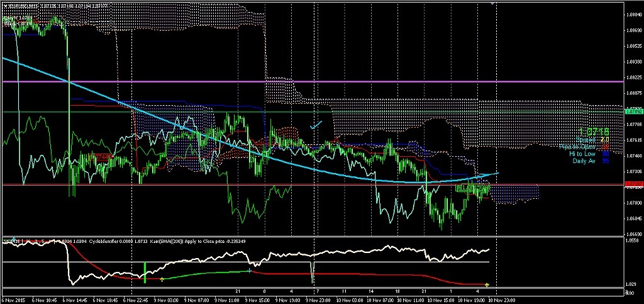Click the red price label on the left candles
The height and width of the screenshot is (304, 644).
pos(102,155)
